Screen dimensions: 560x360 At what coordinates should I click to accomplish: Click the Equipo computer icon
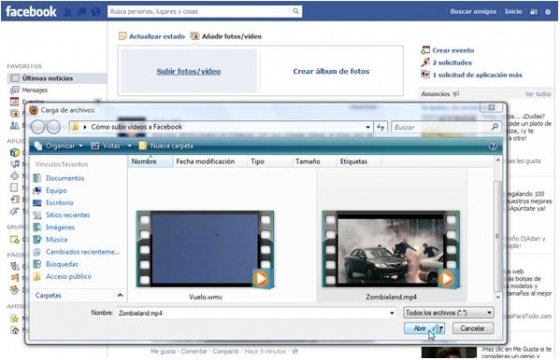coord(37,190)
